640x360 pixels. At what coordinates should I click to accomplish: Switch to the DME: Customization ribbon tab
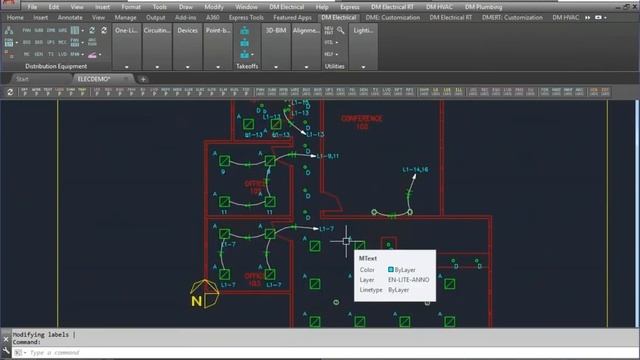[393, 18]
